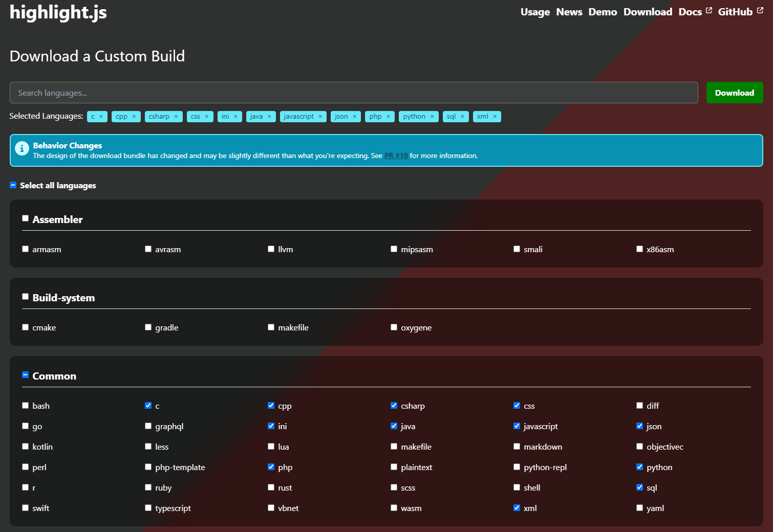The width and height of the screenshot is (773, 532).
Task: Remove the cpp tag via its x icon
Action: click(134, 117)
